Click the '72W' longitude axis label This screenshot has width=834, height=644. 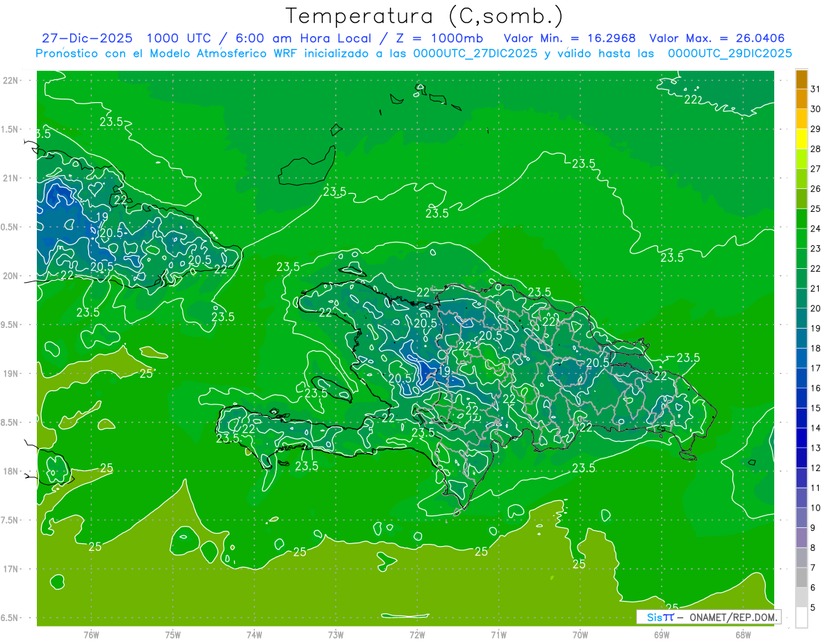(417, 634)
